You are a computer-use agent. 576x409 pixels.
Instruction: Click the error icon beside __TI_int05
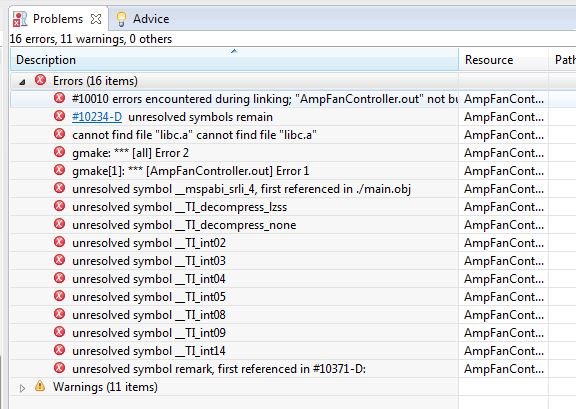[59, 296]
